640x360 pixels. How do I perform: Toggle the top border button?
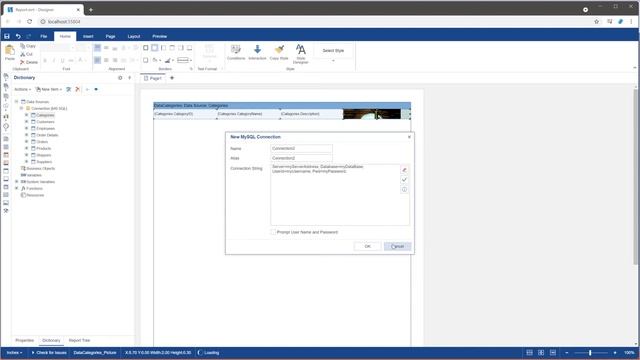tap(172, 48)
